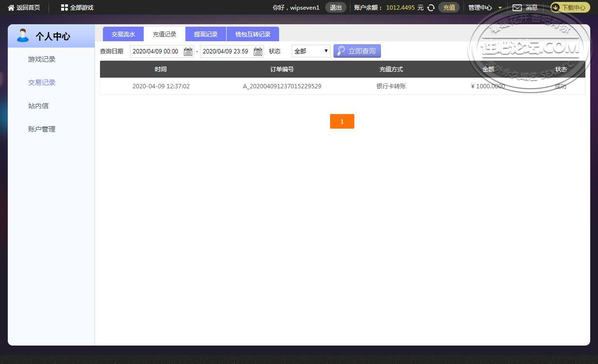
Task: Go to 账户管理 in the sidebar
Action: click(x=42, y=129)
